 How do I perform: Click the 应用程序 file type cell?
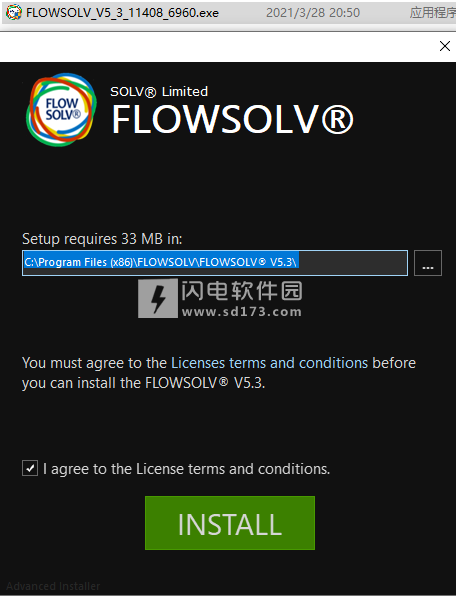click(432, 13)
